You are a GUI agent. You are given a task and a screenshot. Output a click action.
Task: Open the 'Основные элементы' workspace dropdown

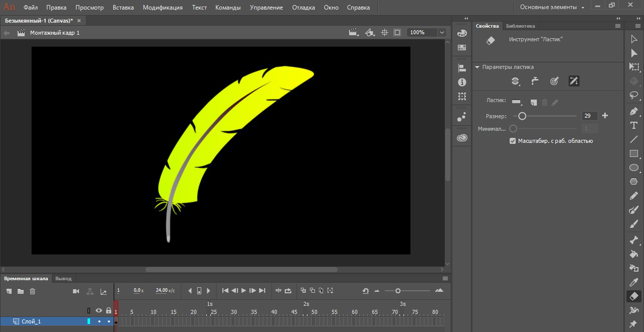click(x=552, y=7)
